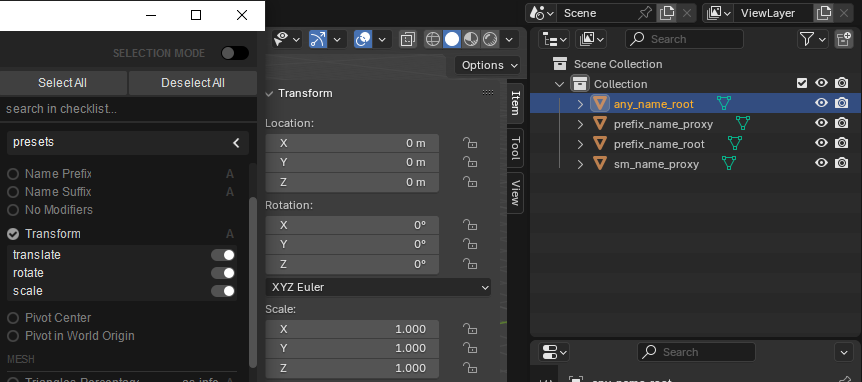Open outliner editor type menu

coord(554,39)
